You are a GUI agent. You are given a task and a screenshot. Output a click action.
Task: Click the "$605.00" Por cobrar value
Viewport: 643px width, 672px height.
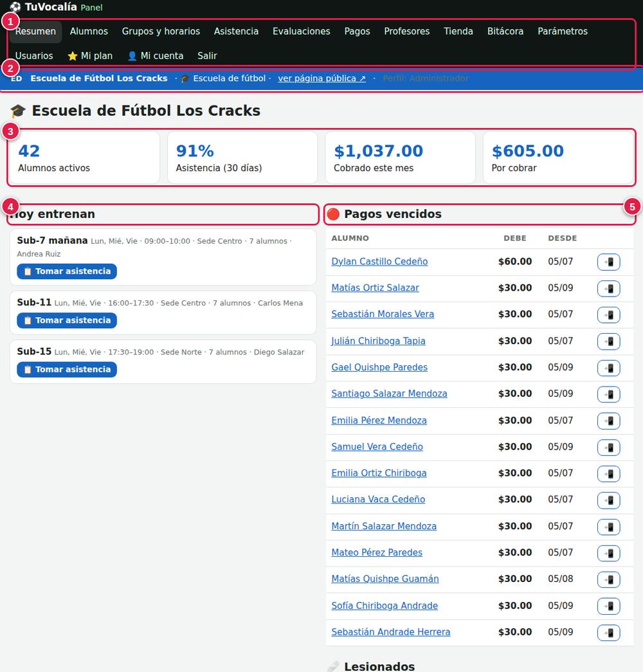528,151
